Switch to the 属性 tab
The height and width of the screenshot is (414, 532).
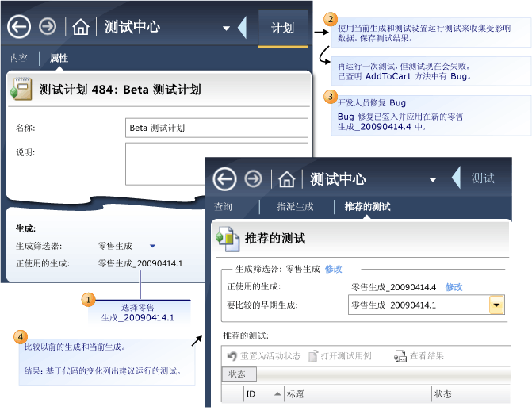click(x=59, y=58)
